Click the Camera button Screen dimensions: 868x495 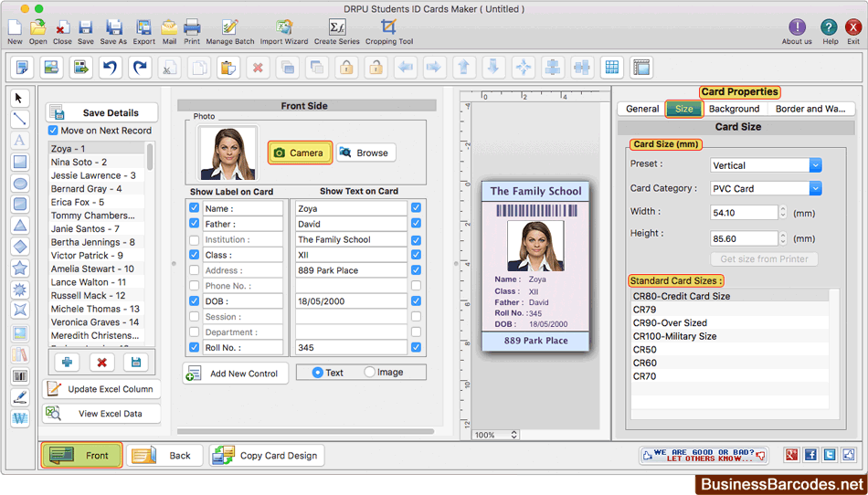pos(300,153)
